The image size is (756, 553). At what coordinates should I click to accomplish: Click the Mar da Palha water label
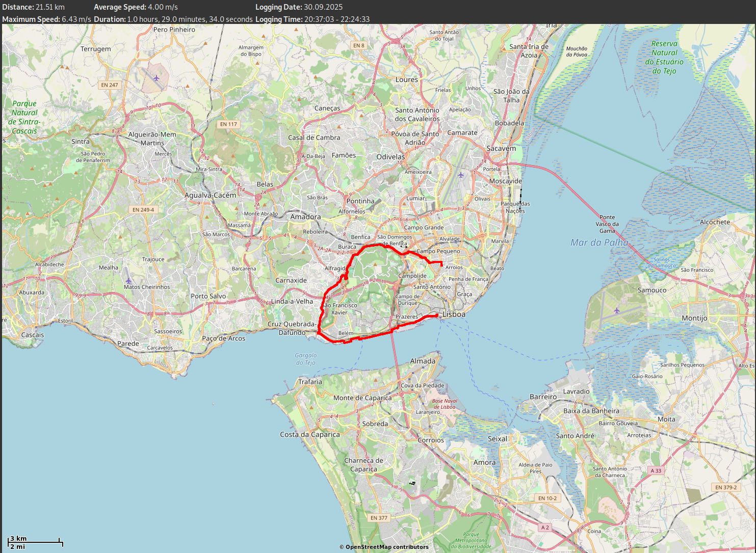599,243
